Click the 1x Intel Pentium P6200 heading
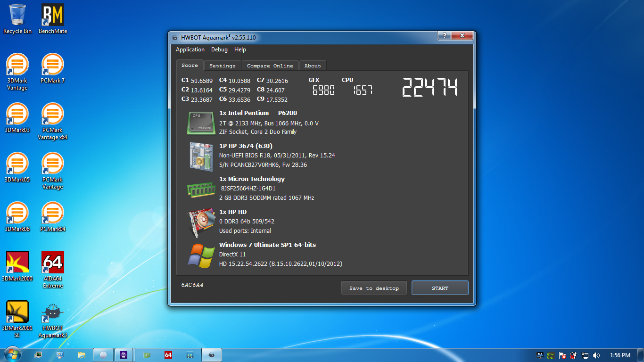The height and width of the screenshot is (362, 644). (258, 113)
